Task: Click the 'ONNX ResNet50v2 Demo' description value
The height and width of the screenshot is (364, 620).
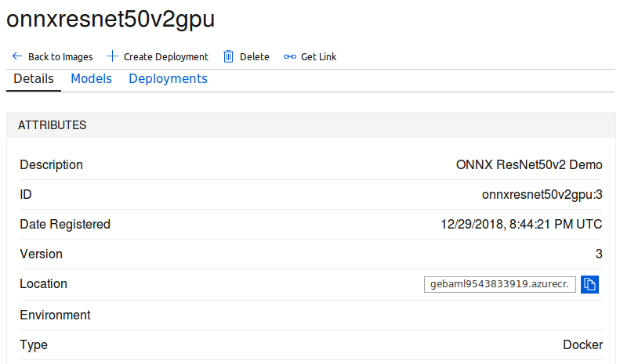Action: (529, 165)
